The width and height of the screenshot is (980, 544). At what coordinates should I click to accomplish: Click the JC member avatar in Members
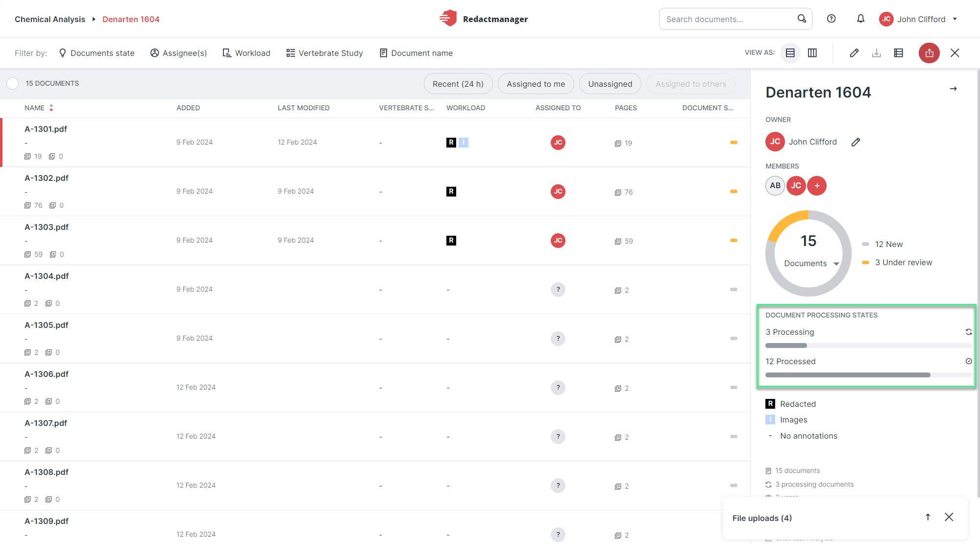(796, 186)
